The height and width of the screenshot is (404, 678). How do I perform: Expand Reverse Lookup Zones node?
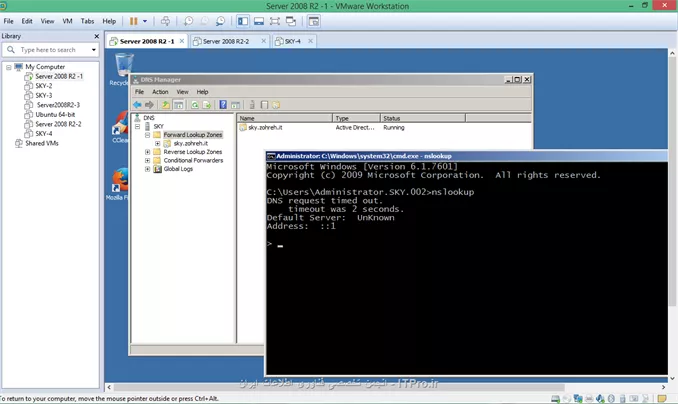[x=147, y=152]
